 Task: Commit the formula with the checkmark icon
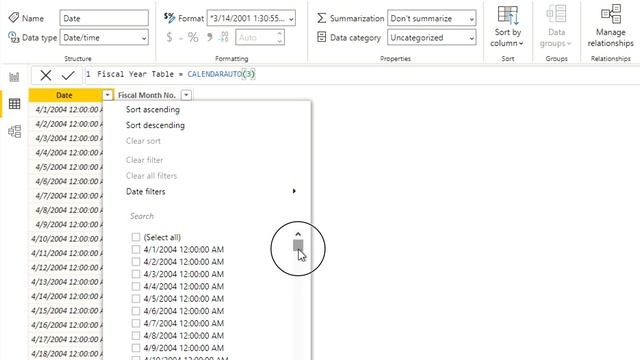click(68, 75)
